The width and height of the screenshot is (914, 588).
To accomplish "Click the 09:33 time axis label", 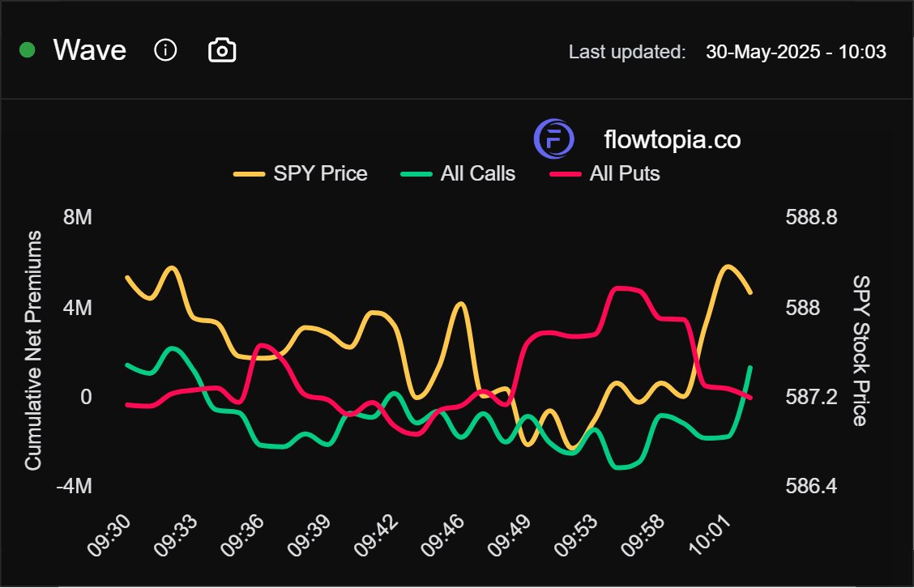I will coord(176,535).
